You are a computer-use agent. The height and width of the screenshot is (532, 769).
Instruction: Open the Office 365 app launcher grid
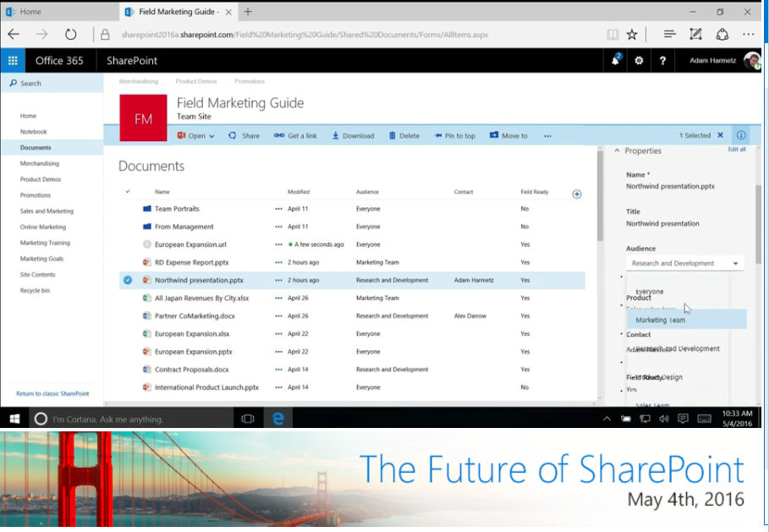point(12,60)
